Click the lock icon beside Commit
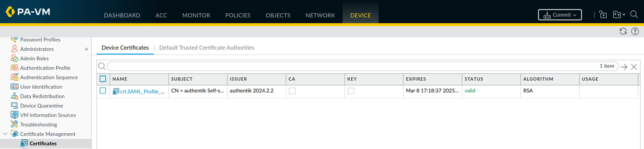644x149 pixels. pyautogui.click(x=603, y=14)
